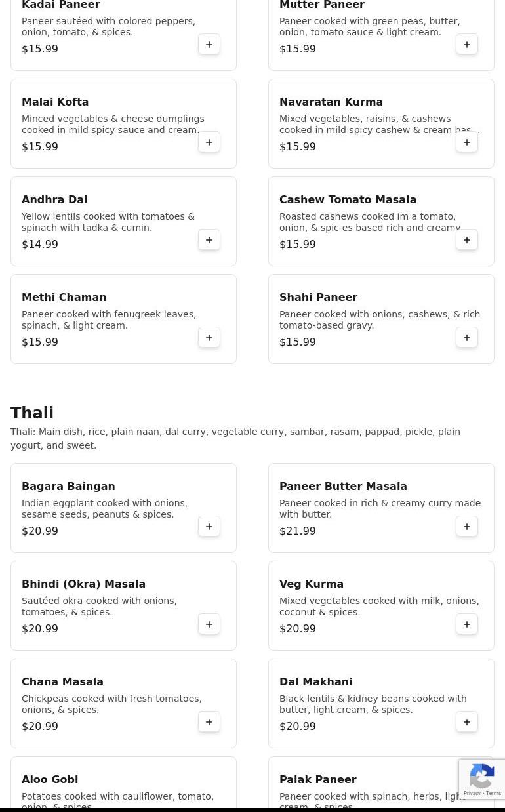Click the Palak Paneer item name
This screenshot has height=812, width=505.
(x=317, y=780)
